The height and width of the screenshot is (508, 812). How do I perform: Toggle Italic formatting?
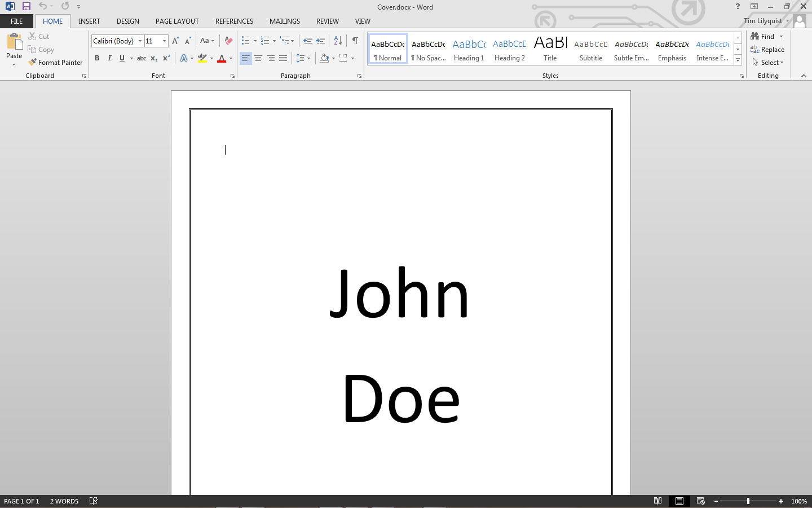click(109, 58)
